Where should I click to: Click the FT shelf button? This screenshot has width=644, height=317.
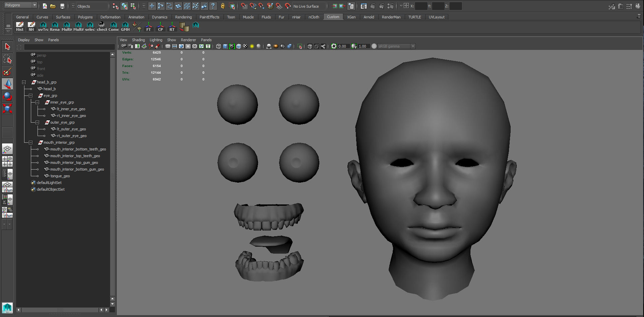point(149,26)
